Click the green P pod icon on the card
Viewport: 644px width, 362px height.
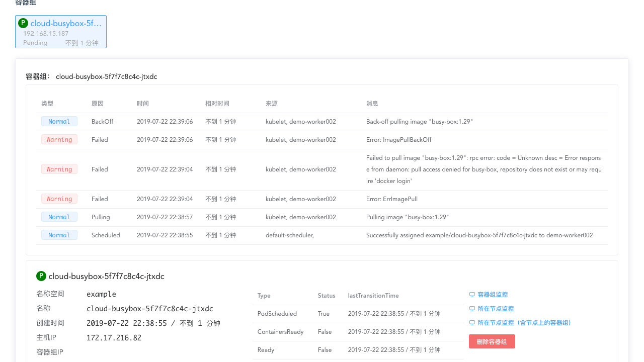23,23
